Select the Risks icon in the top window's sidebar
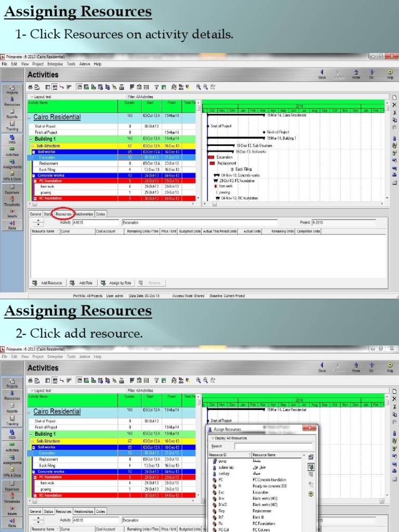 pos(12,225)
